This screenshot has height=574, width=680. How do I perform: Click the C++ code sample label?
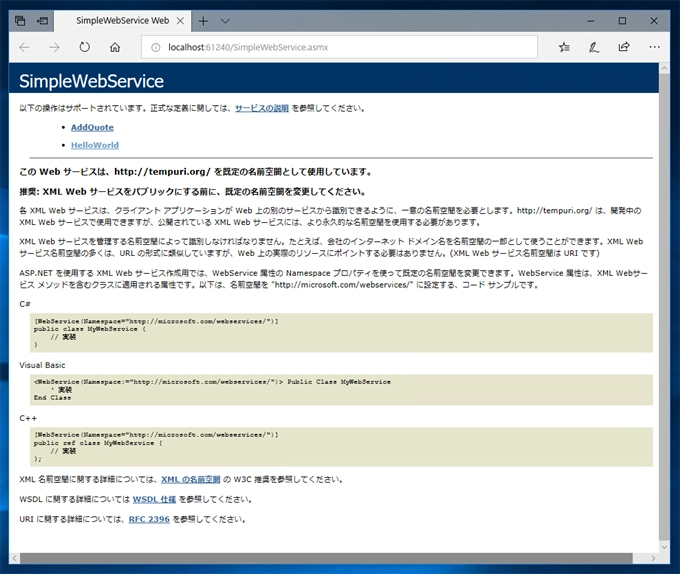(28, 418)
